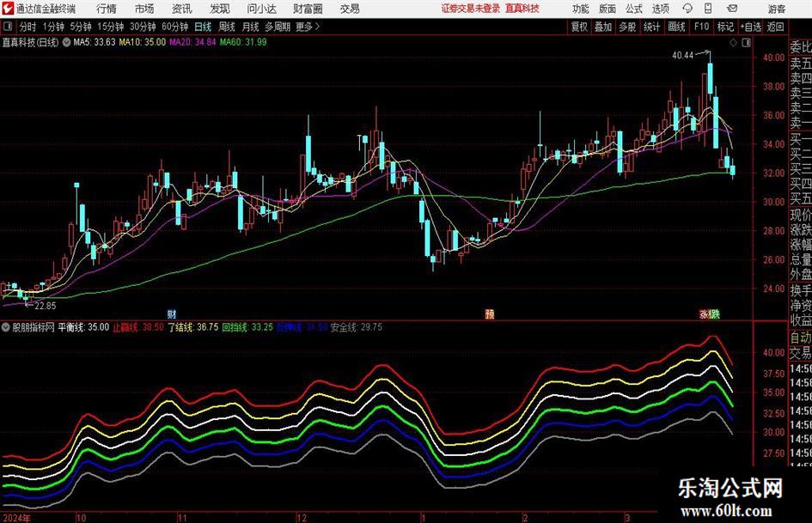Click the 40.44 high price annotation
This screenshot has height=523, width=812.
coord(682,56)
